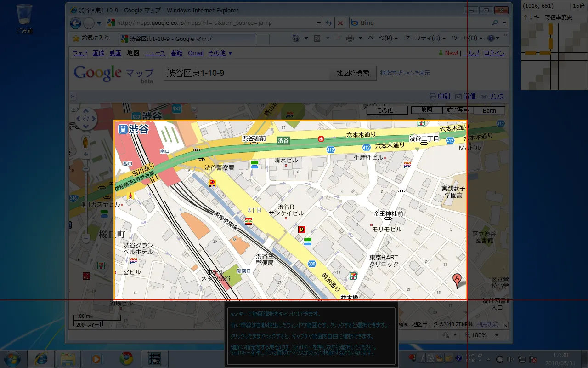The image size is (588, 368).
Task: Click the maps search field 渋谷区東1-10-9
Action: (x=247, y=73)
